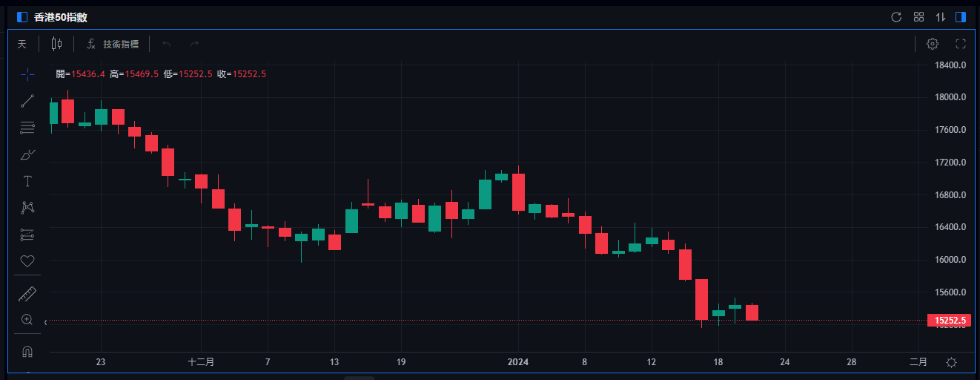Enter fullscreen chart mode

[961, 44]
